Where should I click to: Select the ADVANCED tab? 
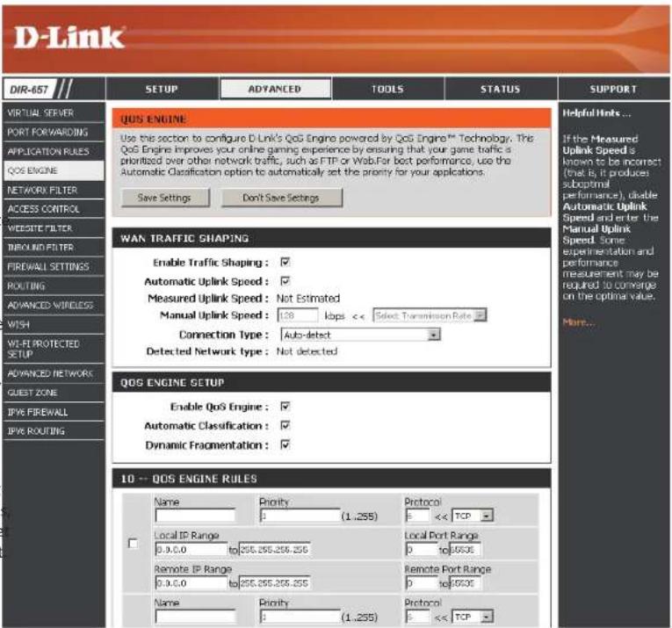click(x=275, y=89)
